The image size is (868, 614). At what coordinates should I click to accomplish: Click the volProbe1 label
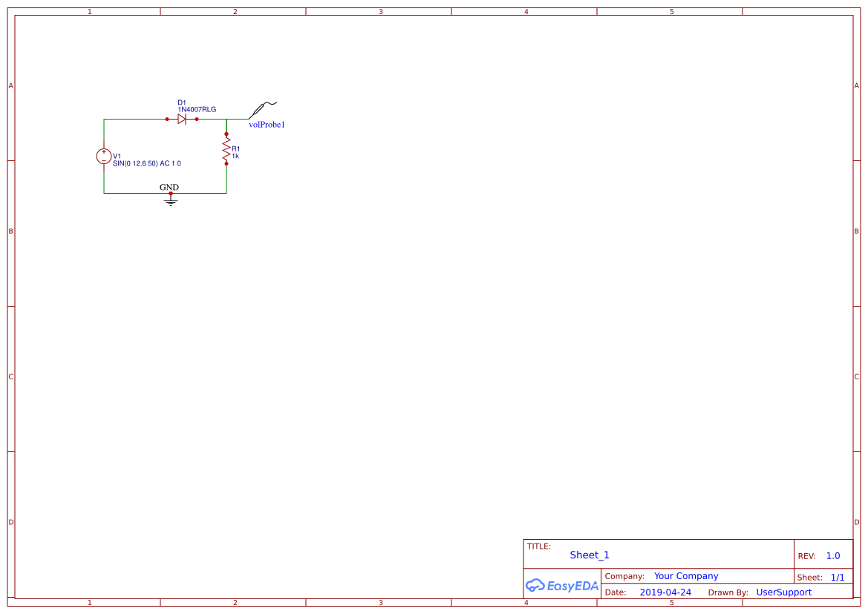[267, 125]
